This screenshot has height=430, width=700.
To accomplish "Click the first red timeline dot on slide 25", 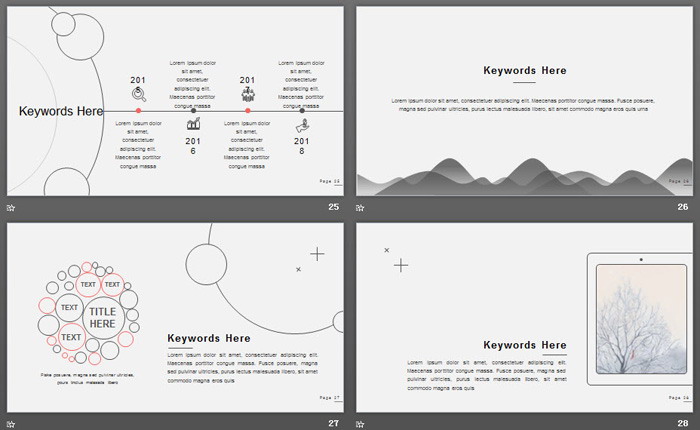I will pos(138,111).
